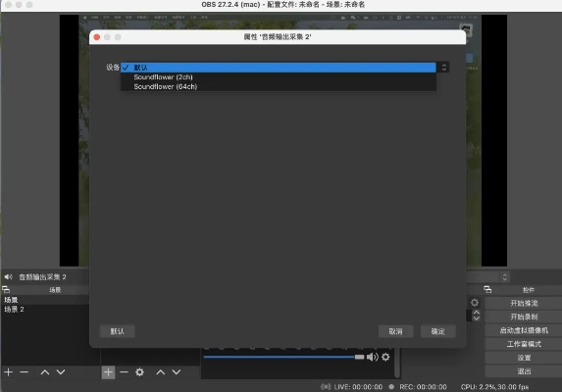Remove scene with minus icon
562x392 pixels.
click(x=25, y=372)
